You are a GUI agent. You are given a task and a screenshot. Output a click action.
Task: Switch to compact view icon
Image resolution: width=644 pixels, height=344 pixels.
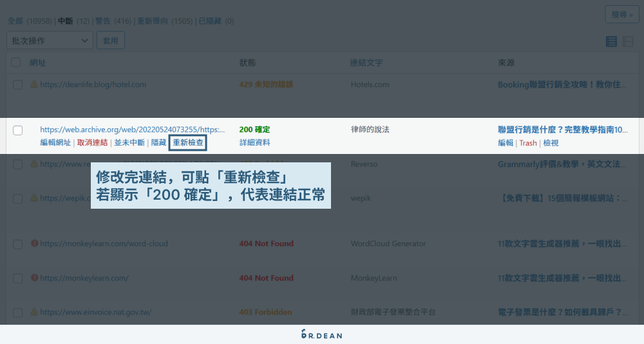click(628, 41)
